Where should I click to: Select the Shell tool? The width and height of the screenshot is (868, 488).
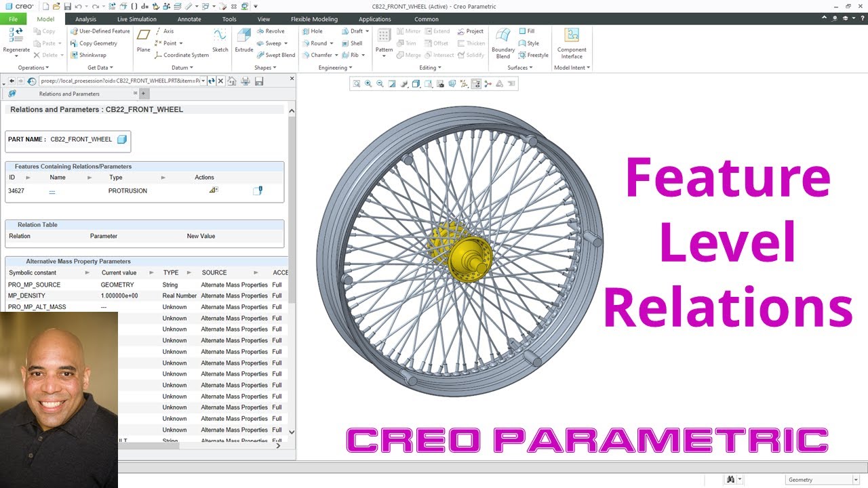pyautogui.click(x=351, y=43)
